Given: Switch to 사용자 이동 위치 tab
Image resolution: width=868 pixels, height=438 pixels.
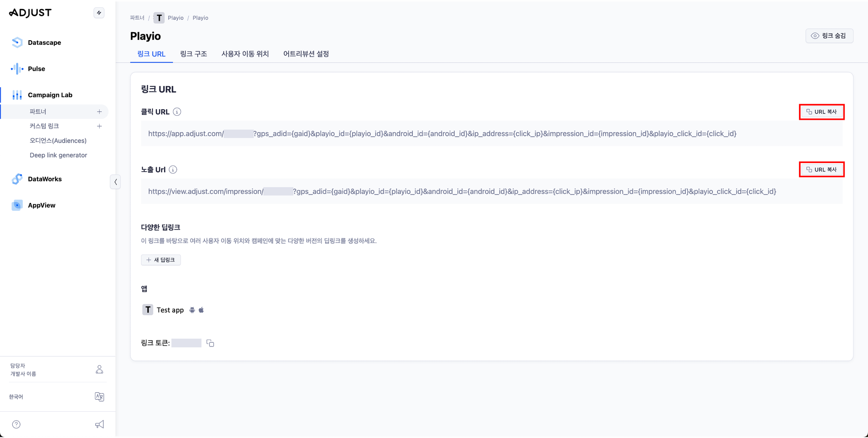Looking at the screenshot, I should tap(245, 54).
